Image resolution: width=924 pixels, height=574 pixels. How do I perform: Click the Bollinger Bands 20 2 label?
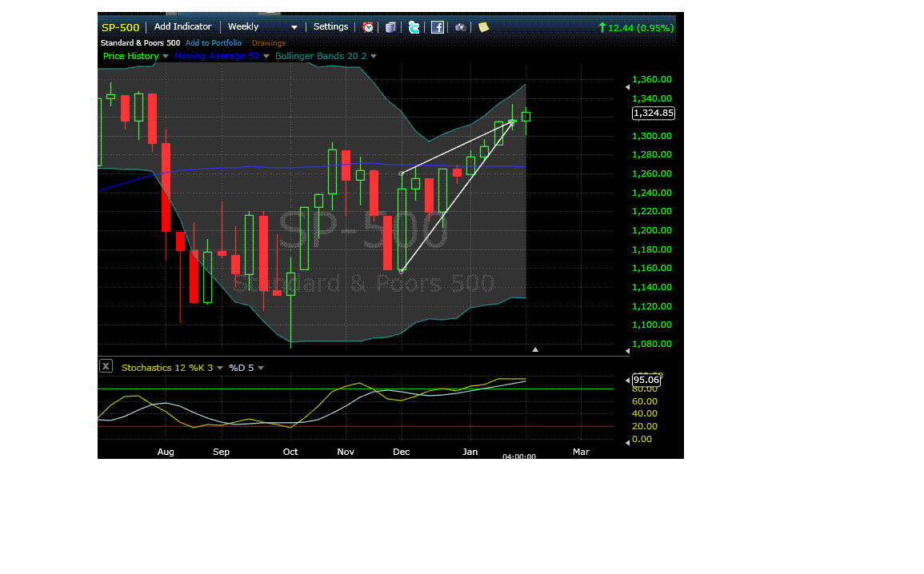[x=321, y=56]
